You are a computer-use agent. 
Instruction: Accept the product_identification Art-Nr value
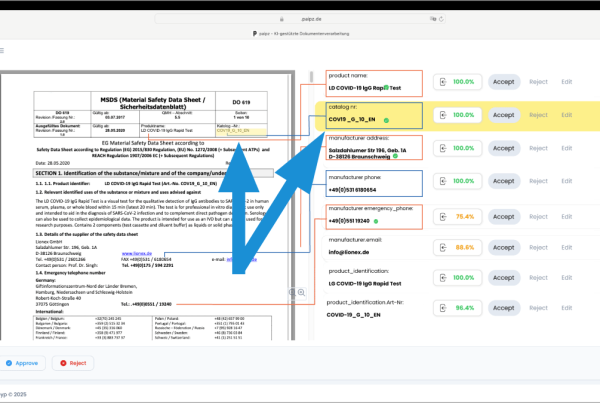504,308
